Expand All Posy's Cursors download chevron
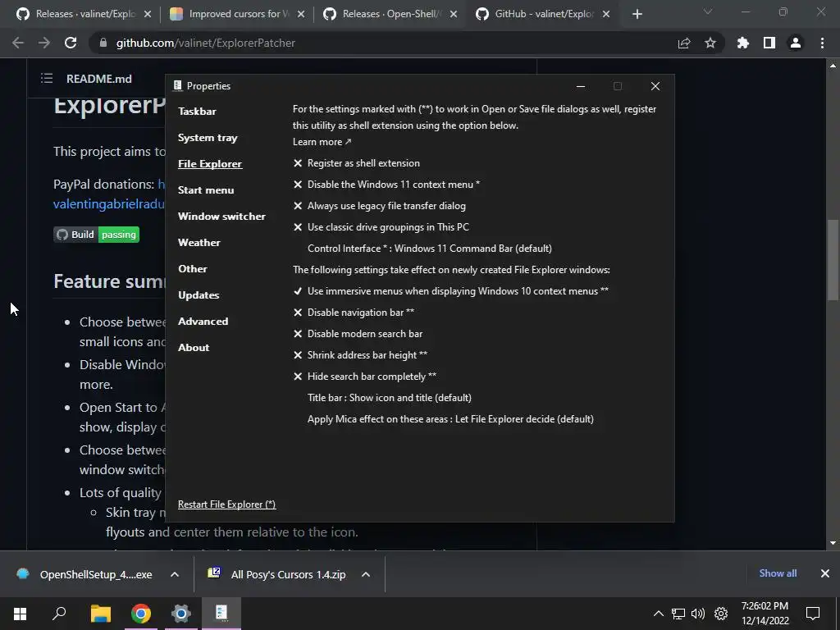 pyautogui.click(x=366, y=574)
